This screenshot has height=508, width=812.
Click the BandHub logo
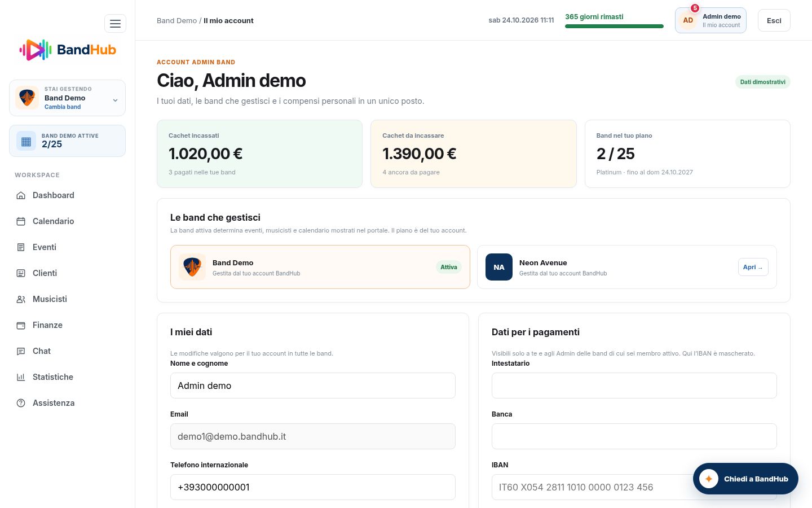click(68, 50)
